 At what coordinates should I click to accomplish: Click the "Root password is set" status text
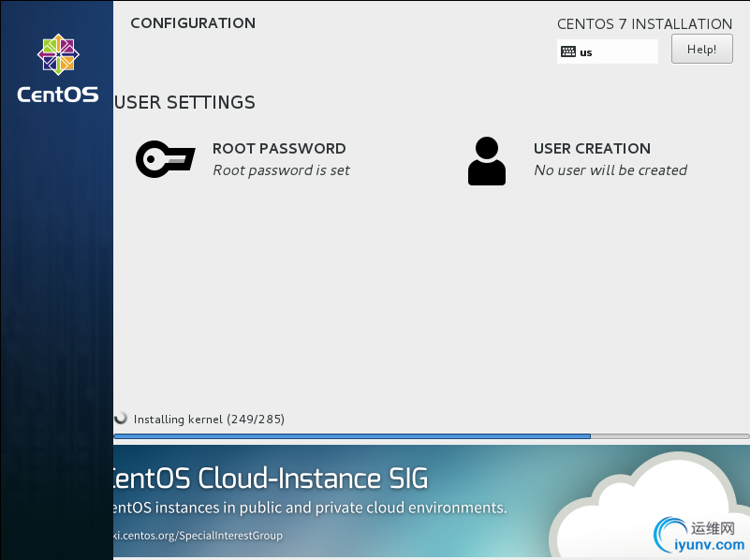pyautogui.click(x=281, y=170)
